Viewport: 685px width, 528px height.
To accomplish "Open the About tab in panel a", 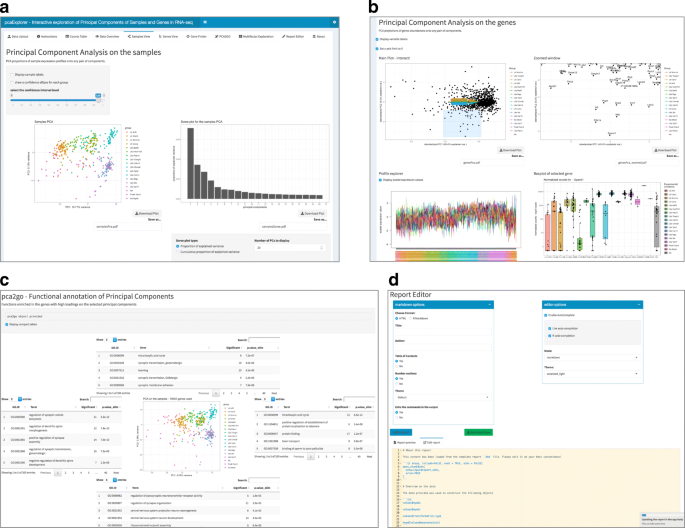I will pyautogui.click(x=319, y=37).
